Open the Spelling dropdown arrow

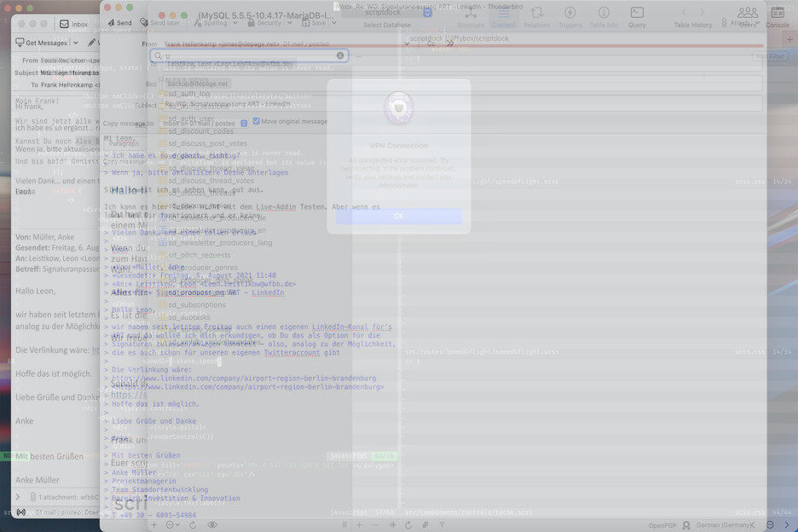(x=234, y=23)
